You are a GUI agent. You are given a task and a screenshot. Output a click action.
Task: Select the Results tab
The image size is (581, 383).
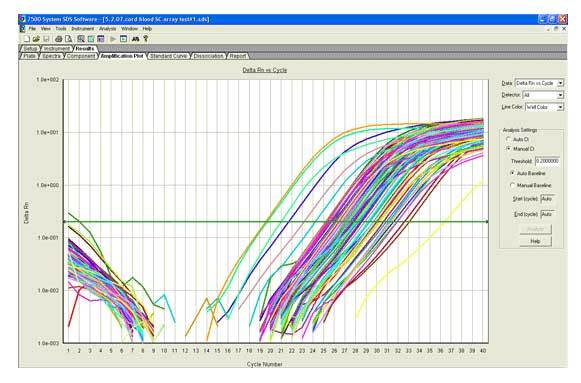tap(85, 49)
